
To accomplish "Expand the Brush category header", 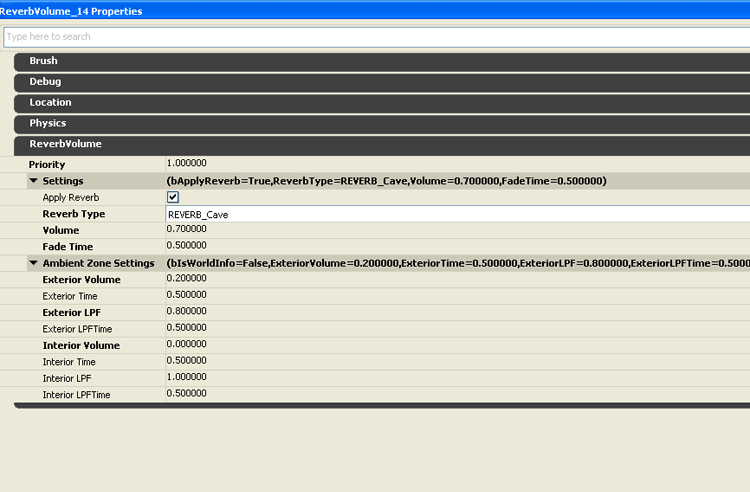I will coord(382,61).
